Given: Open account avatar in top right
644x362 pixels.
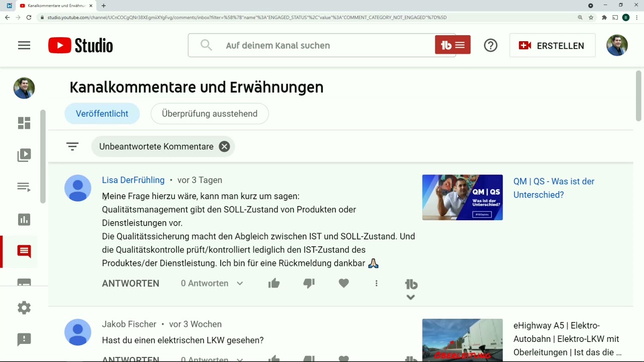Looking at the screenshot, I should [x=617, y=45].
